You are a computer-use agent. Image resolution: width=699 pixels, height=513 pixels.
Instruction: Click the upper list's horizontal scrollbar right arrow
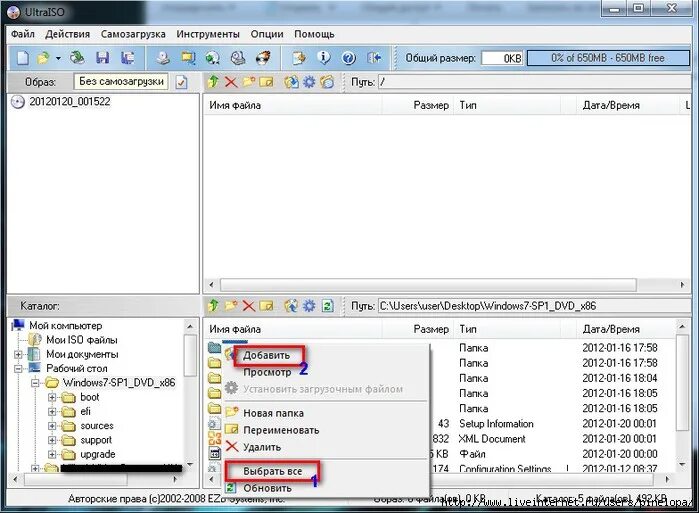(683, 285)
